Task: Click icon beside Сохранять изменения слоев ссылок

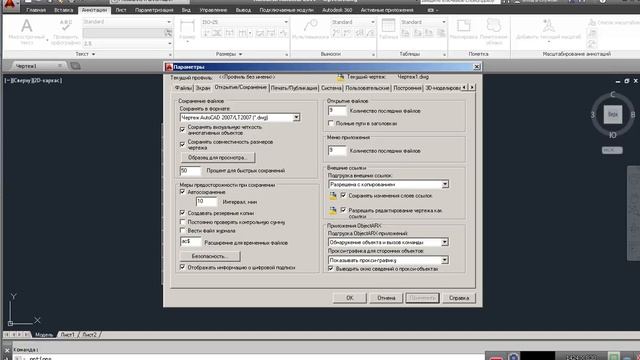Action: click(333, 196)
